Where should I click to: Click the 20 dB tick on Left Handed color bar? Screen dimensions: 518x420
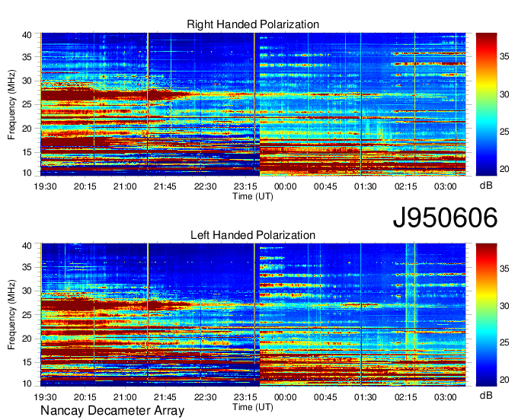(504, 380)
